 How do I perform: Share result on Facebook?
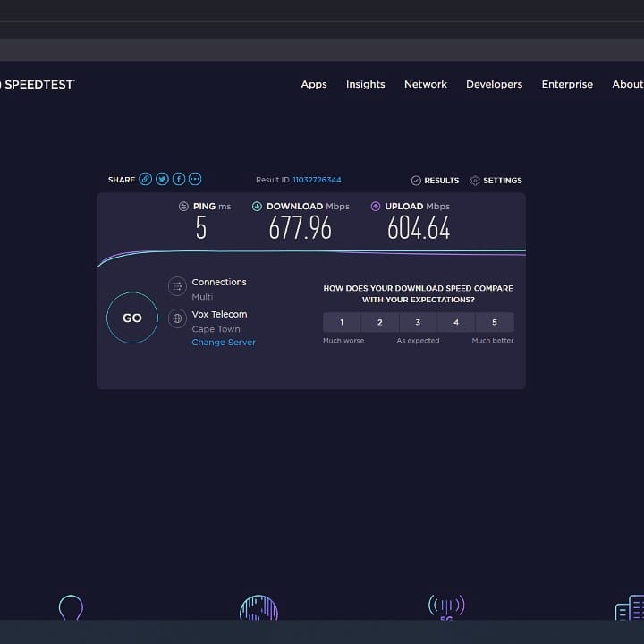point(179,179)
